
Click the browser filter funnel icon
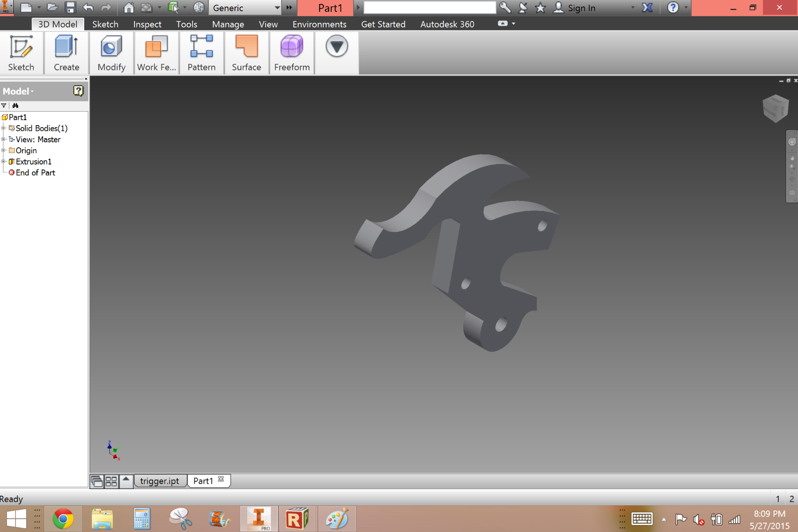(4, 105)
